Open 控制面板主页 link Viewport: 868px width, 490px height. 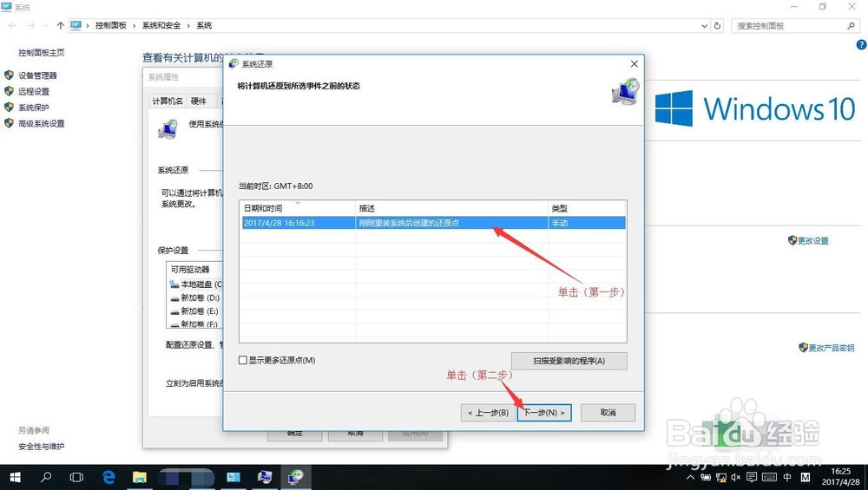[41, 53]
